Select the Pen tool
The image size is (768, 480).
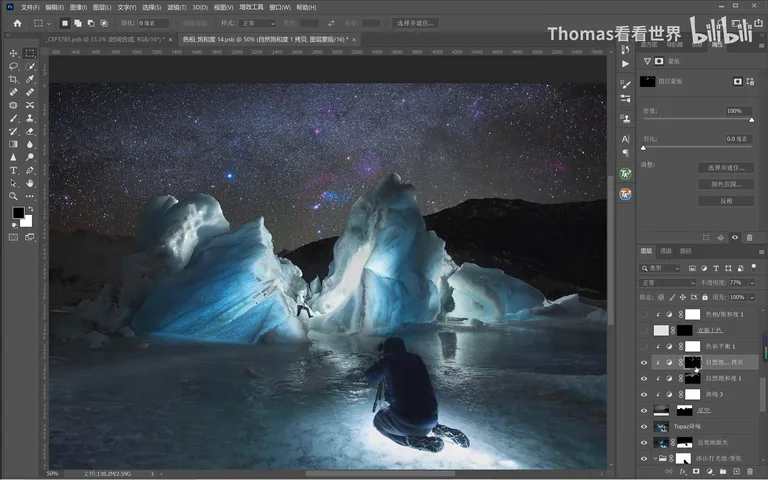(x=30, y=170)
